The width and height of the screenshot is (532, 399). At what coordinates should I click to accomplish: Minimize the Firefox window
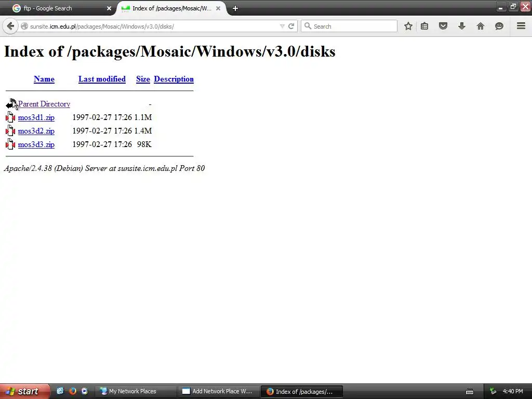(501, 6)
